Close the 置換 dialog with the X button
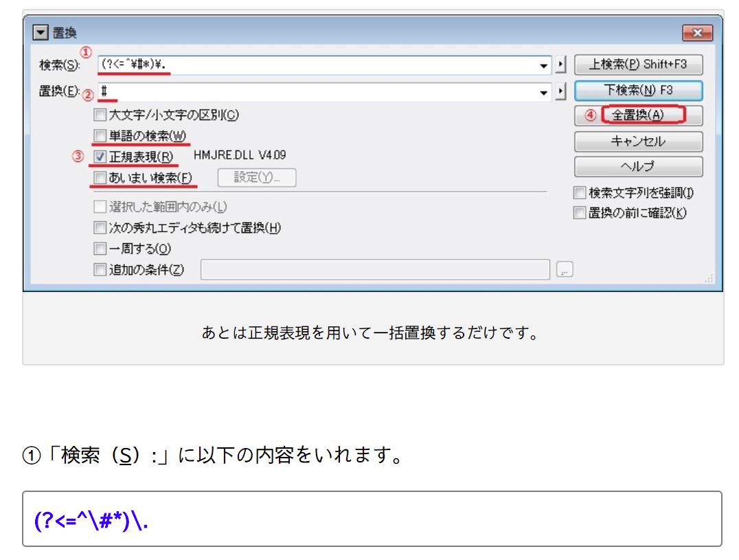Image resolution: width=739 pixels, height=560 pixels. [x=697, y=33]
